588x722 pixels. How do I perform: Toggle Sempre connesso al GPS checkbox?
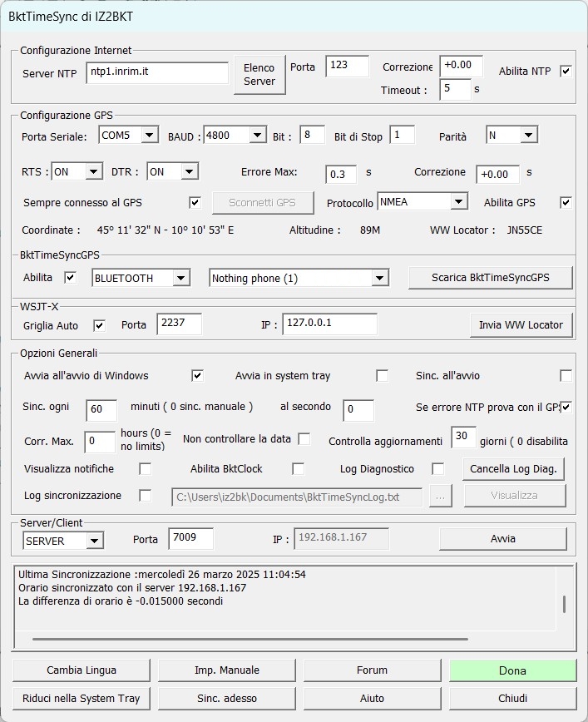[x=195, y=203]
